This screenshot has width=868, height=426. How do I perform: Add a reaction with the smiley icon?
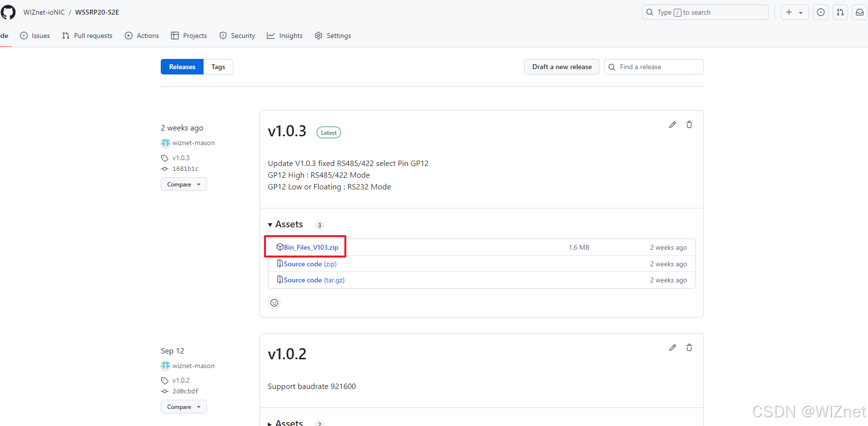(x=274, y=303)
